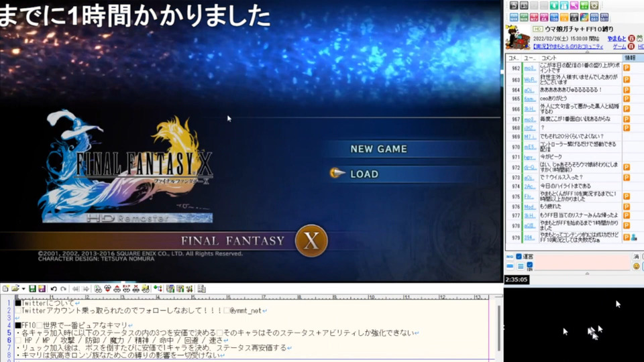Image resolution: width=644 pixels, height=362 pixels.
Task: Click the cyan users icon in the comment viewer toolbar
Action: coord(564,5)
